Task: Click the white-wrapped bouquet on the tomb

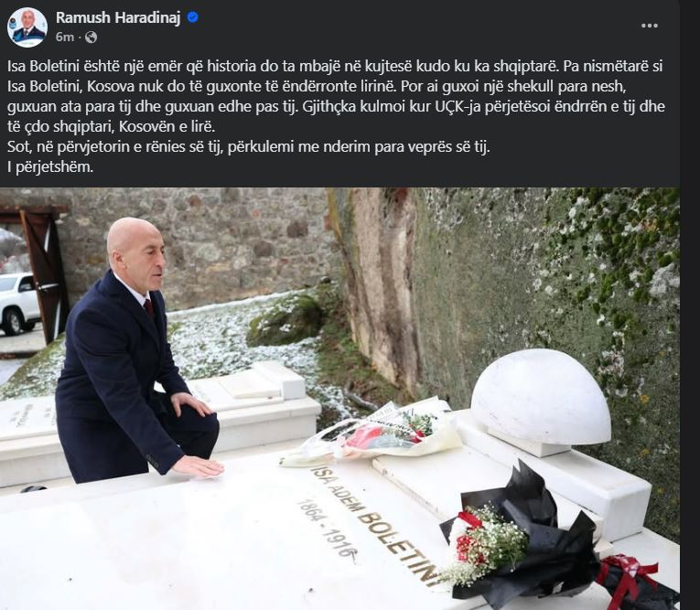Action: pos(371,433)
